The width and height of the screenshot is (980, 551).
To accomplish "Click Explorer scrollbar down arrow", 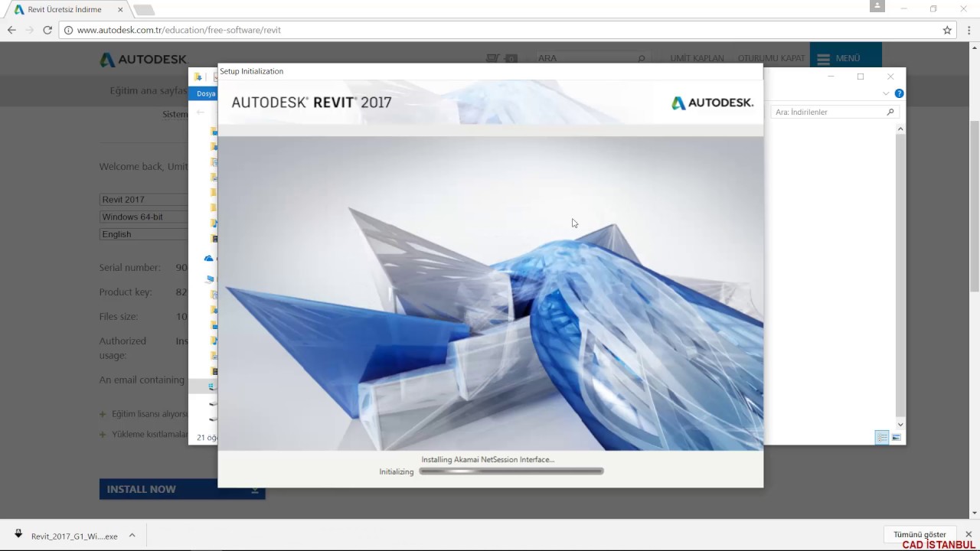I will pyautogui.click(x=900, y=424).
